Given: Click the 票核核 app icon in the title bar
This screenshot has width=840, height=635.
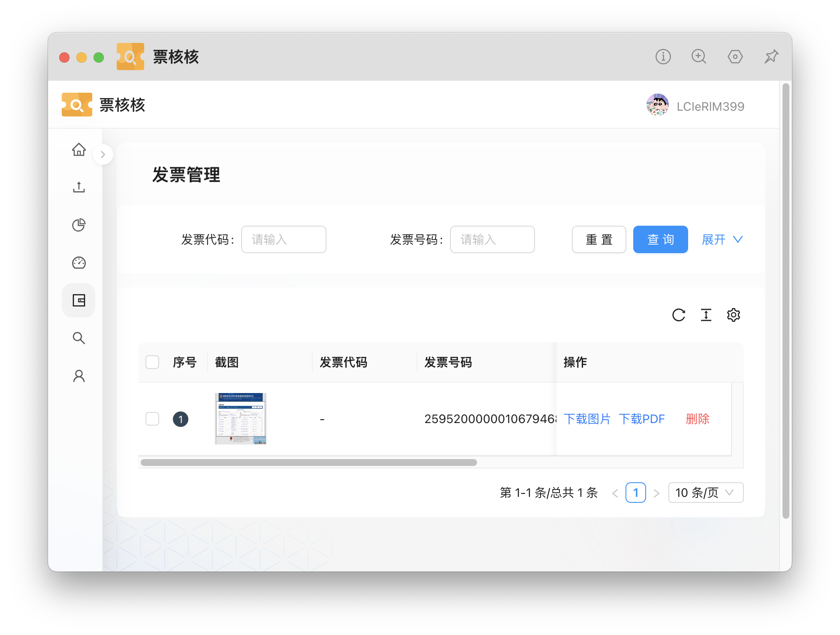Looking at the screenshot, I should point(130,57).
